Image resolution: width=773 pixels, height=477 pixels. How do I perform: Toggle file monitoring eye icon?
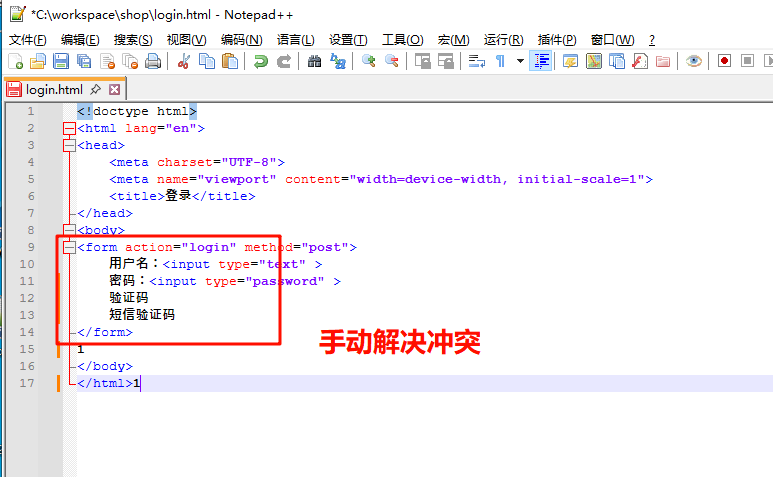click(x=694, y=62)
